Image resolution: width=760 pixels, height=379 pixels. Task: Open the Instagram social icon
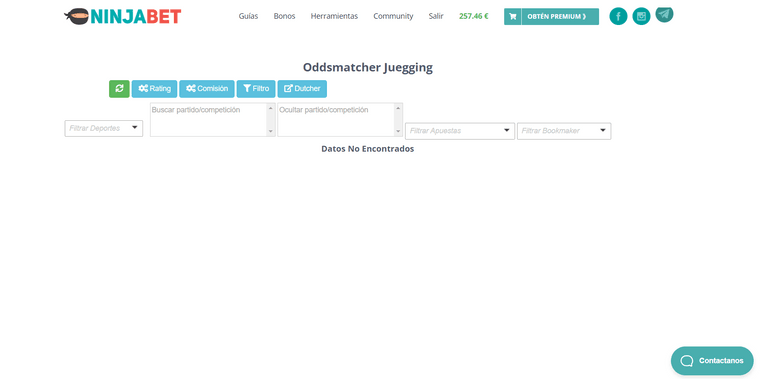coord(641,16)
